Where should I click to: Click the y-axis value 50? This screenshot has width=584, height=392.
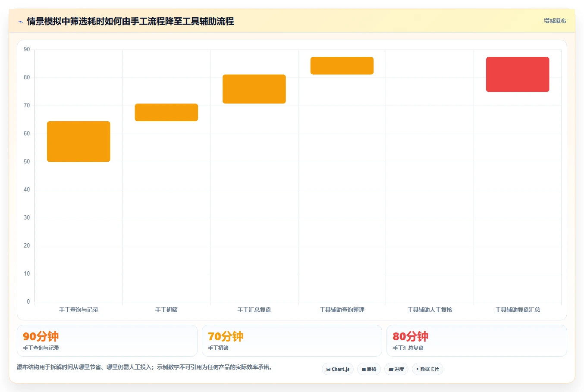tap(27, 162)
